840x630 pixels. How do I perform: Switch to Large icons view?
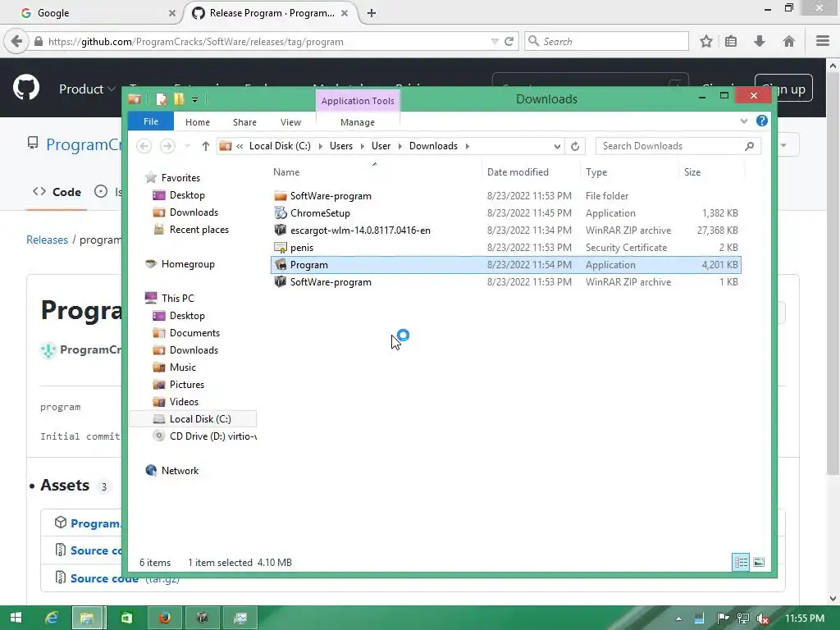click(759, 563)
